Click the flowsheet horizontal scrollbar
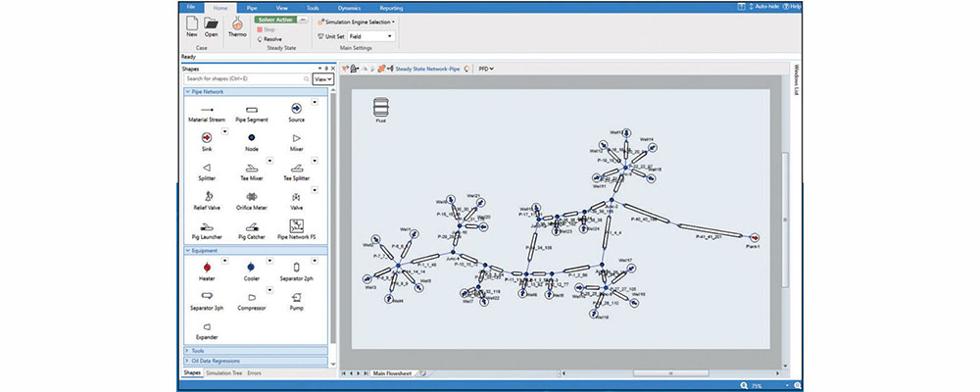 pos(670,373)
